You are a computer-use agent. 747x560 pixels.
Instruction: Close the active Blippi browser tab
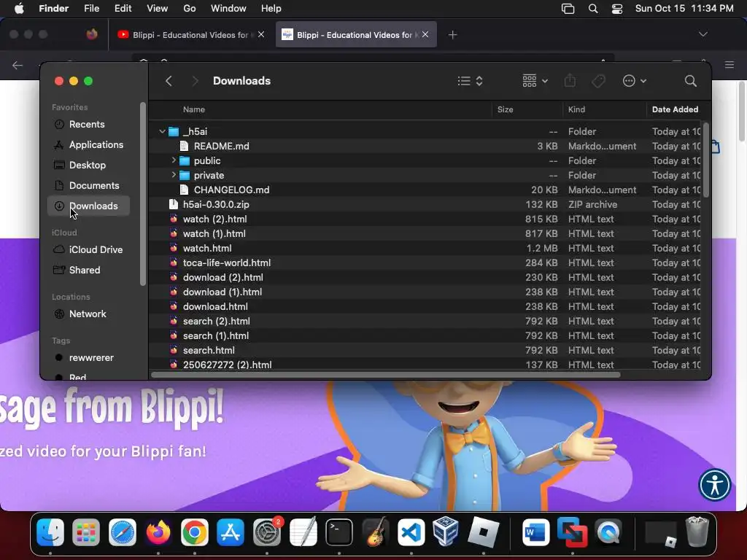425,34
